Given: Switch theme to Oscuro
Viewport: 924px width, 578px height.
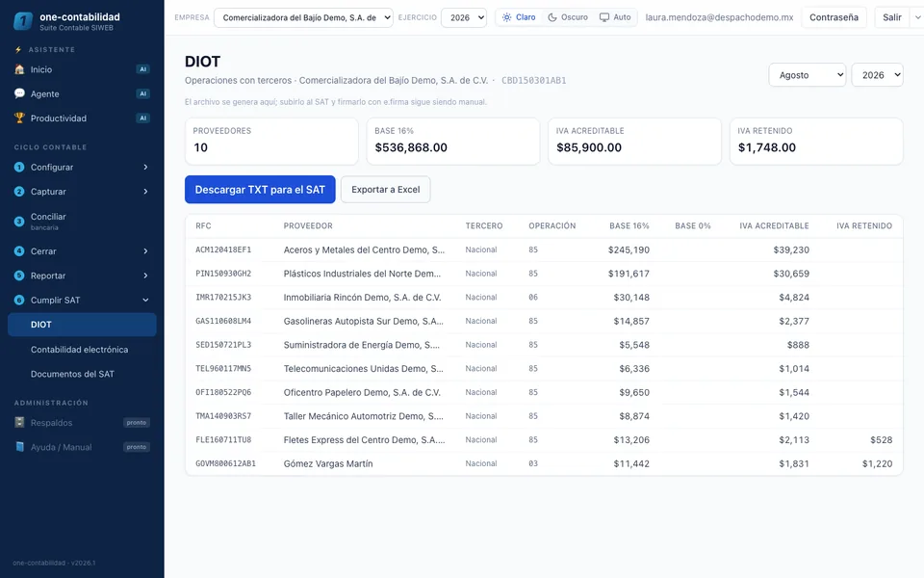Looking at the screenshot, I should (568, 17).
